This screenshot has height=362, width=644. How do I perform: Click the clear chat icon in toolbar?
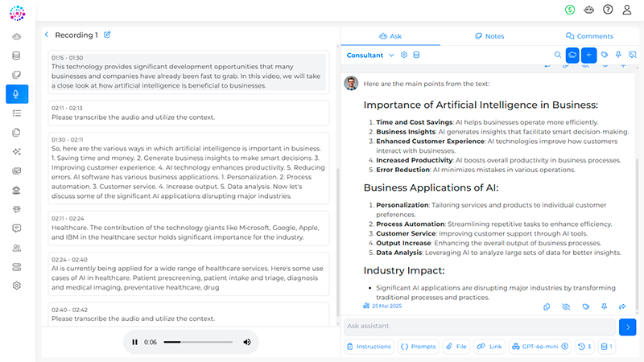633,55
